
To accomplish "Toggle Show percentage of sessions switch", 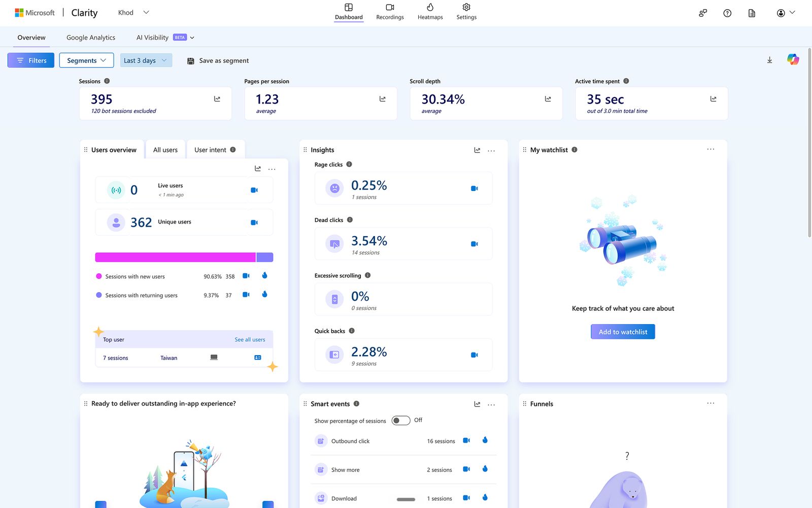I will [401, 421].
